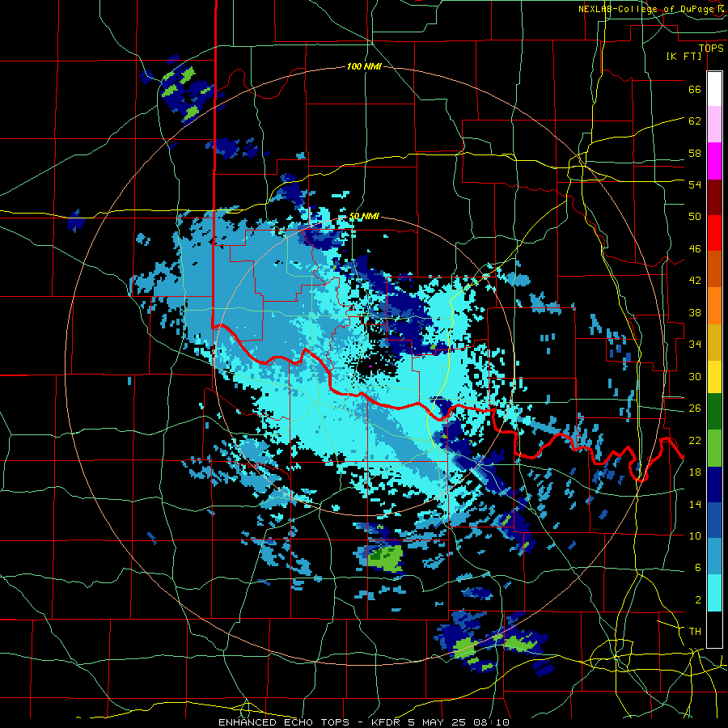Click the bright yellow legend color band
728x728 pixels.
coord(714,376)
